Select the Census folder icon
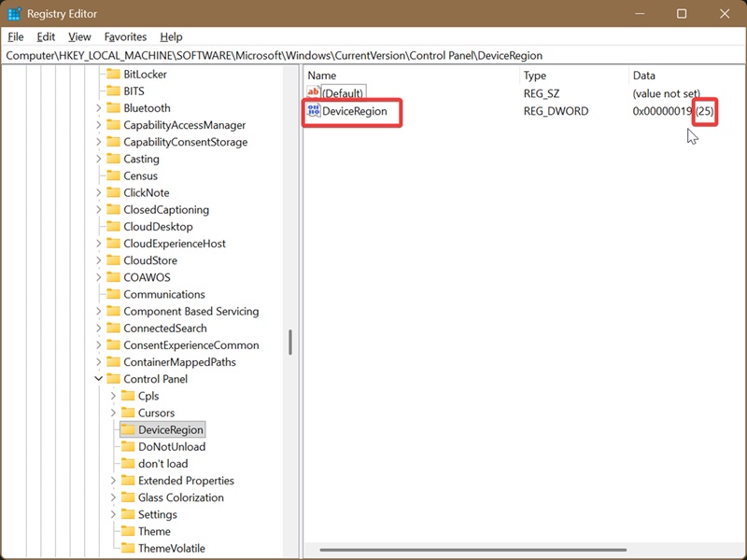 point(113,175)
